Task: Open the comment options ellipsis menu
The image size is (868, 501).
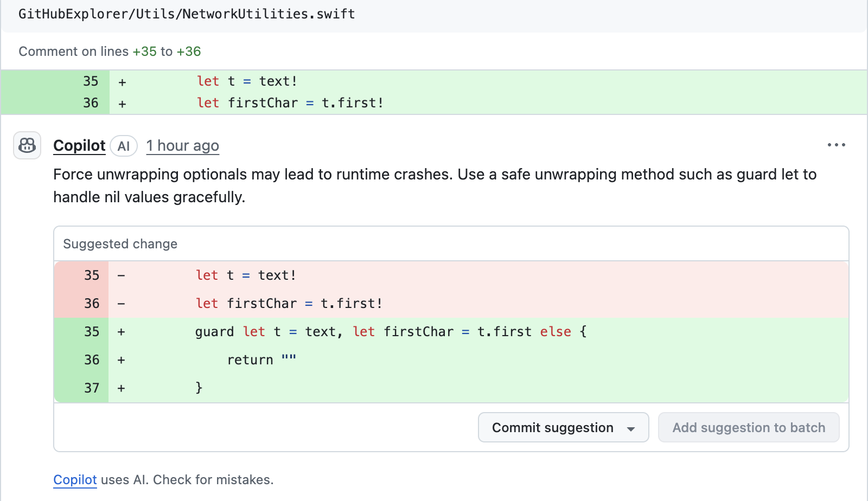Action: click(x=836, y=145)
